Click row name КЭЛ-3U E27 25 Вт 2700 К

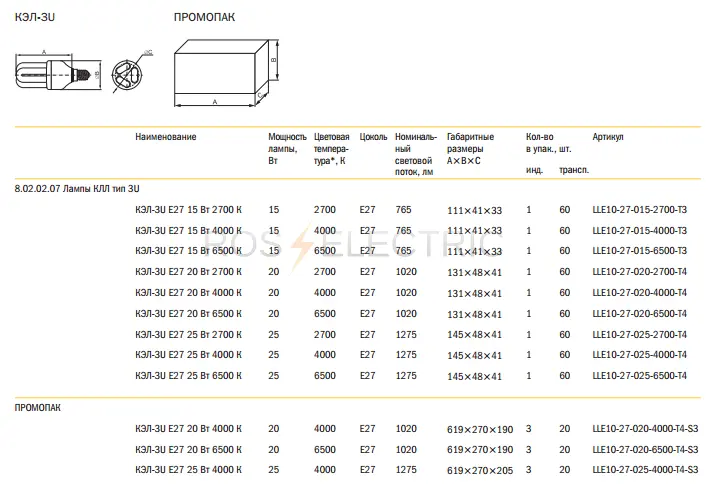tap(188, 335)
